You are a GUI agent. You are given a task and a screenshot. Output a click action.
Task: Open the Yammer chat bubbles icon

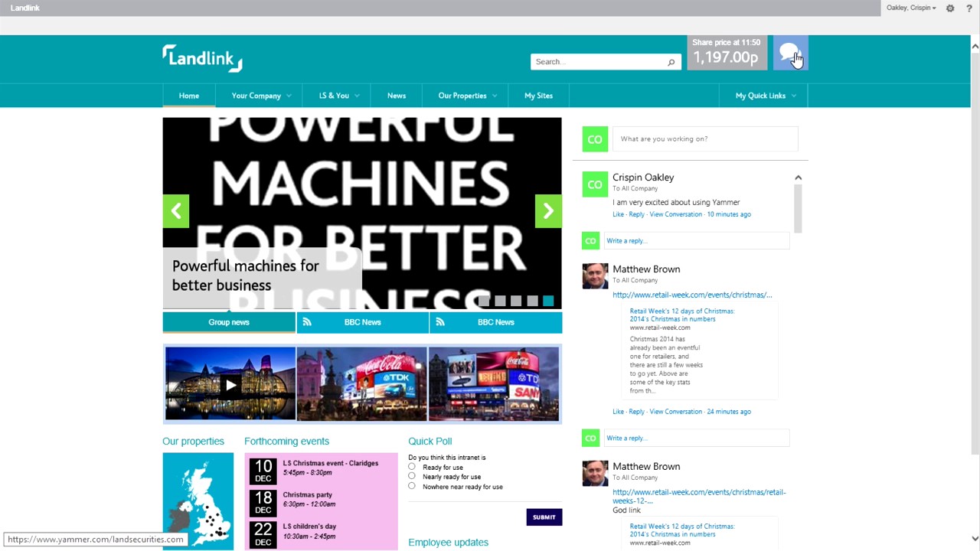point(789,53)
